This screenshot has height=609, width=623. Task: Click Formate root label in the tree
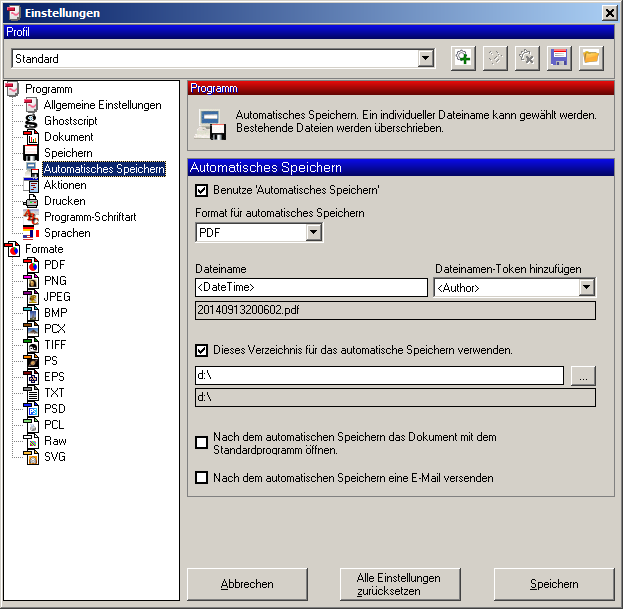pyautogui.click(x=44, y=249)
